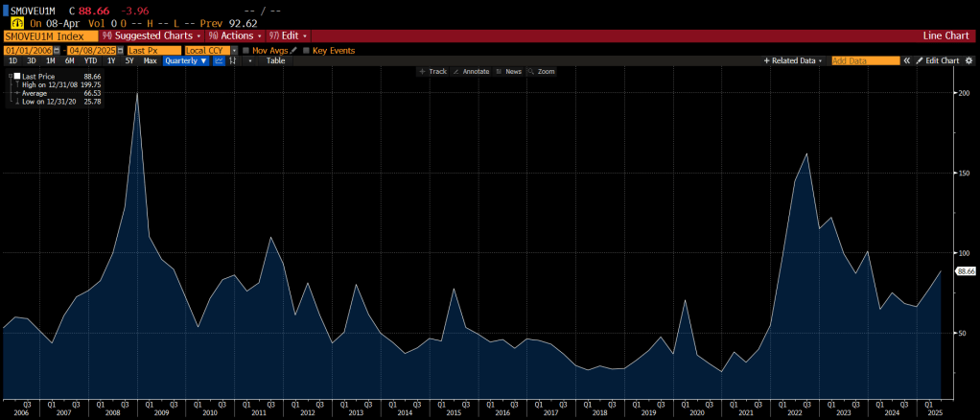Enable the Mov Avgs checkbox
980x420 pixels.
(246, 50)
